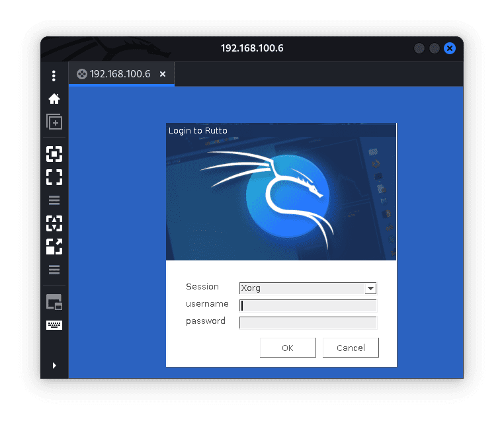Click the Kali dragon logo banner
Screen dimensions: 504x423
click(x=281, y=192)
